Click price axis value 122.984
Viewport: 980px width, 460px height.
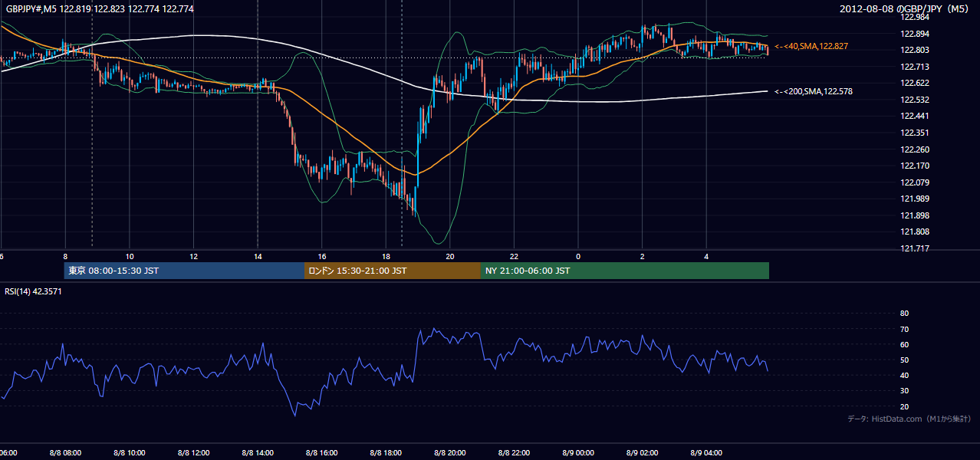tap(914, 17)
